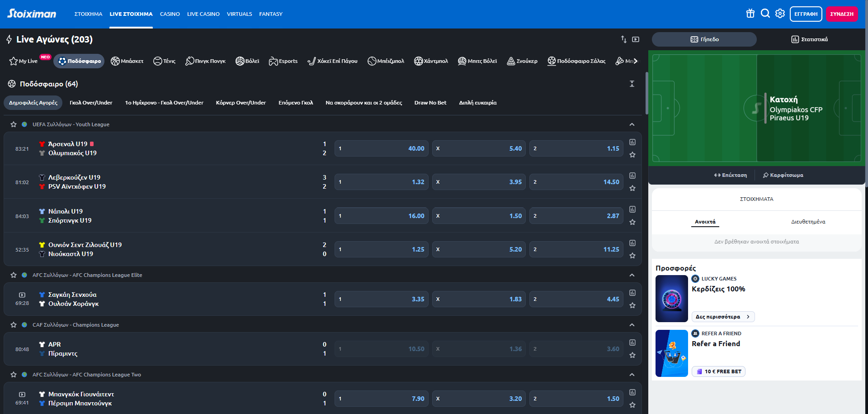Collapse the Ποδόσφαιρο (64) section
This screenshot has width=868, height=414.
coord(632,84)
